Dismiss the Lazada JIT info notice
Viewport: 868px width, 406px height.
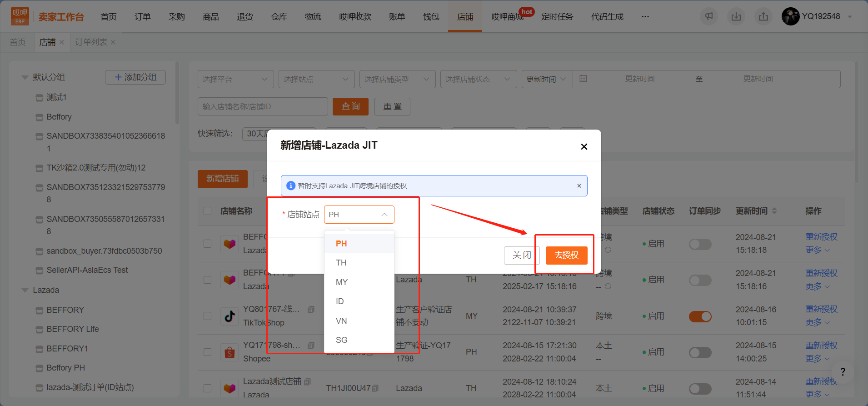[x=579, y=185]
